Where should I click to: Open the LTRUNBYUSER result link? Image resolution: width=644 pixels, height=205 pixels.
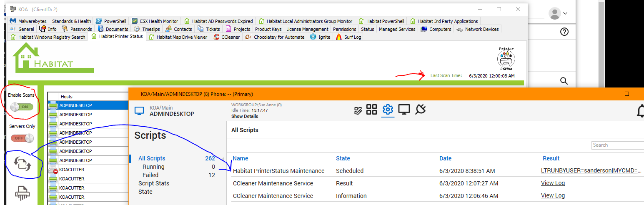tap(591, 171)
